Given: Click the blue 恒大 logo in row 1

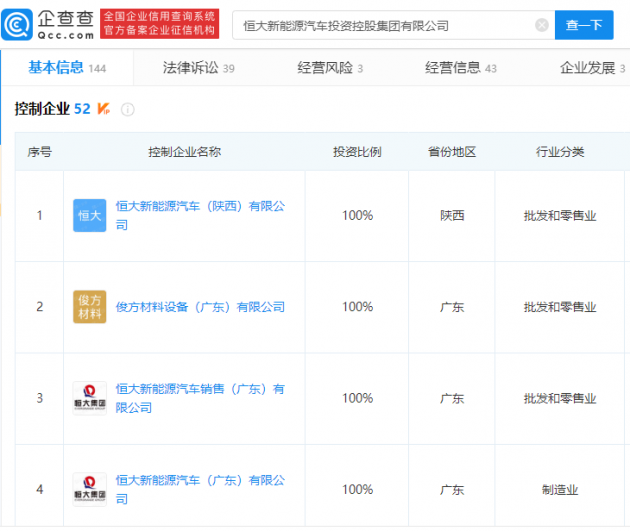Looking at the screenshot, I should 89,215.
